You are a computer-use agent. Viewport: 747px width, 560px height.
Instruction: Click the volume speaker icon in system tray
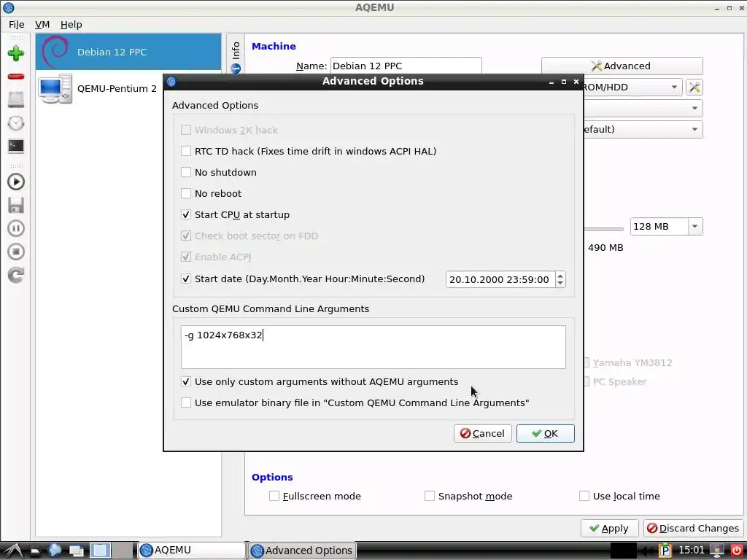pos(647,551)
